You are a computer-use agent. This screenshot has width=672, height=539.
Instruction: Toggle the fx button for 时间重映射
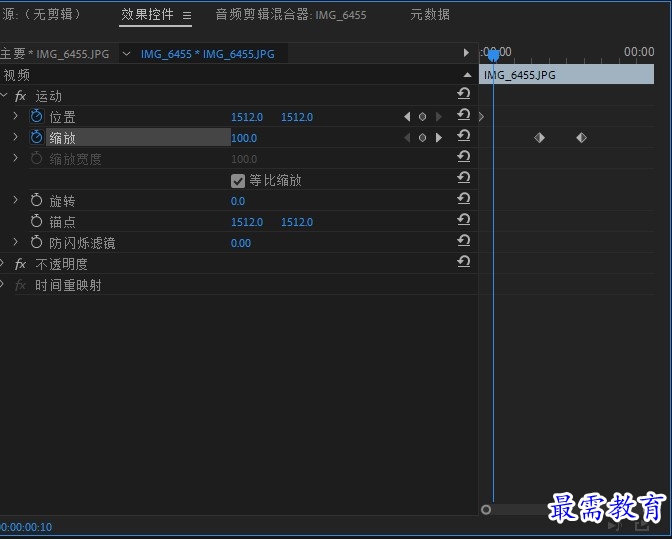click(x=20, y=285)
